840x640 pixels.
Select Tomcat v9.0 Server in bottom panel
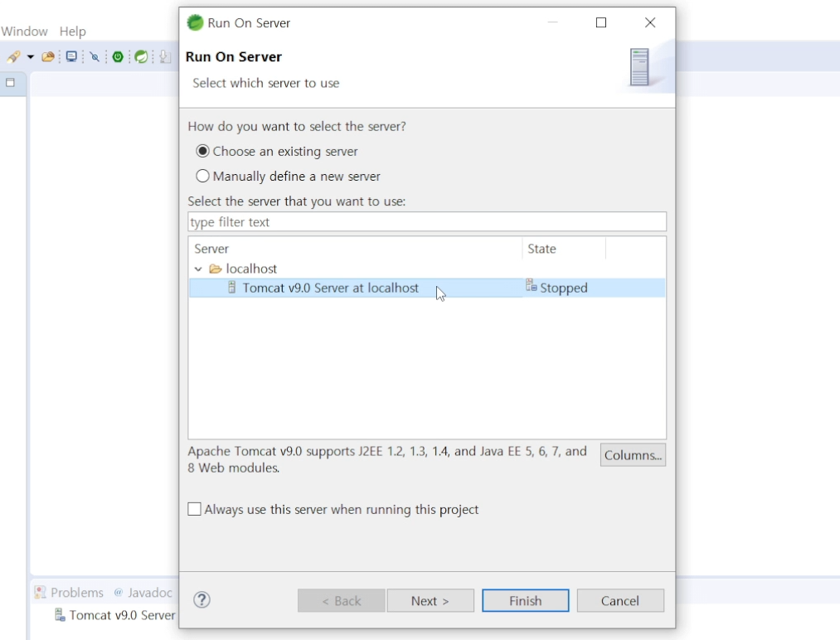pyautogui.click(x=122, y=615)
